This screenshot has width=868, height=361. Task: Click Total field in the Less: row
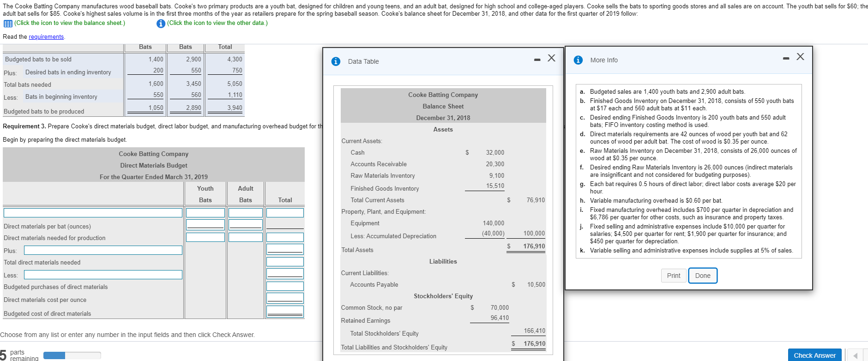point(285,273)
